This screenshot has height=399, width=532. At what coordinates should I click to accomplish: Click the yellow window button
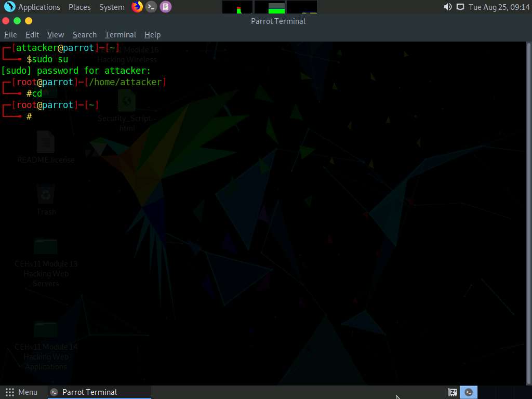[x=29, y=21]
